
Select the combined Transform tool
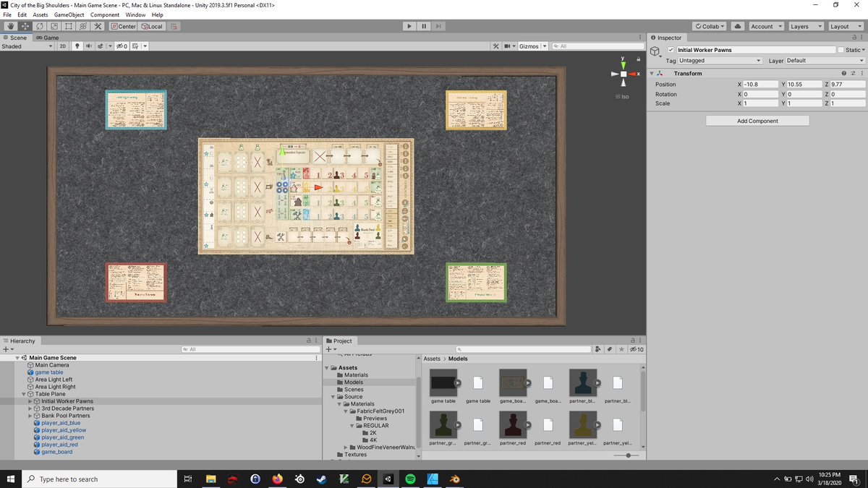pyautogui.click(x=84, y=26)
